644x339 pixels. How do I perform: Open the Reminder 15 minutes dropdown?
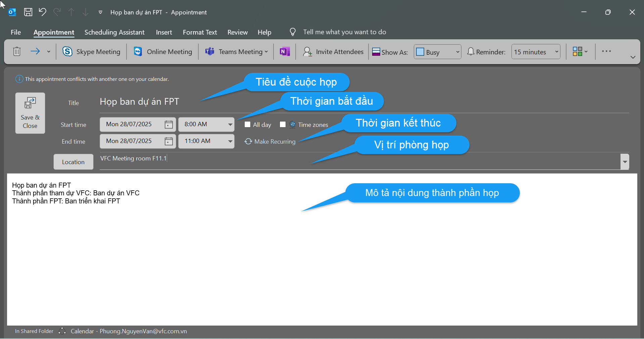(x=536, y=52)
